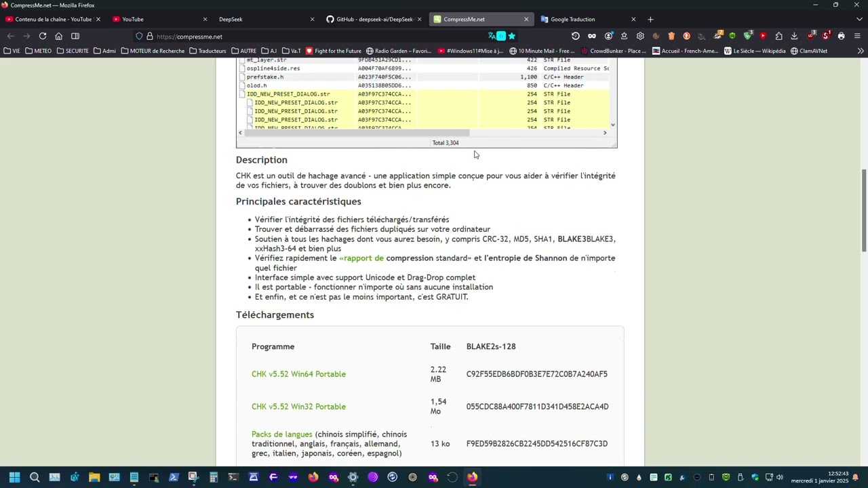Open the Windows Security tray icon
868x488 pixels.
pyautogui.click(x=755, y=477)
